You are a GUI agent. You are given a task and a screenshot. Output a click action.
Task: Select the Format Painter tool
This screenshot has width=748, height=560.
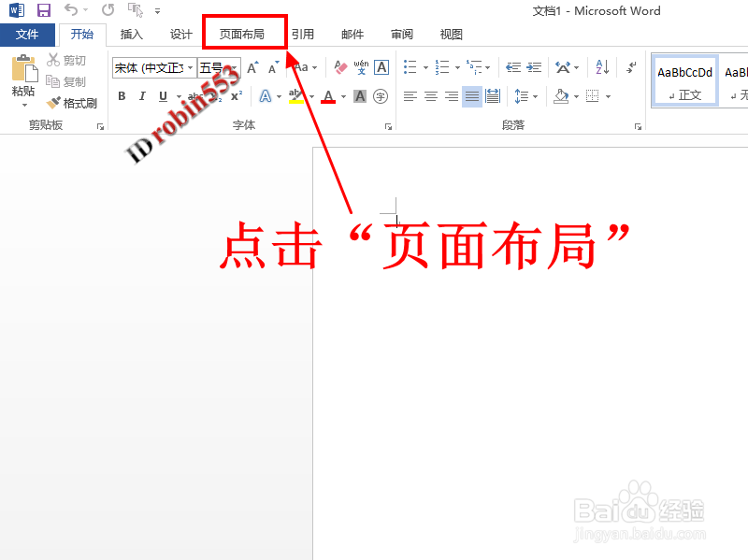coord(70,103)
